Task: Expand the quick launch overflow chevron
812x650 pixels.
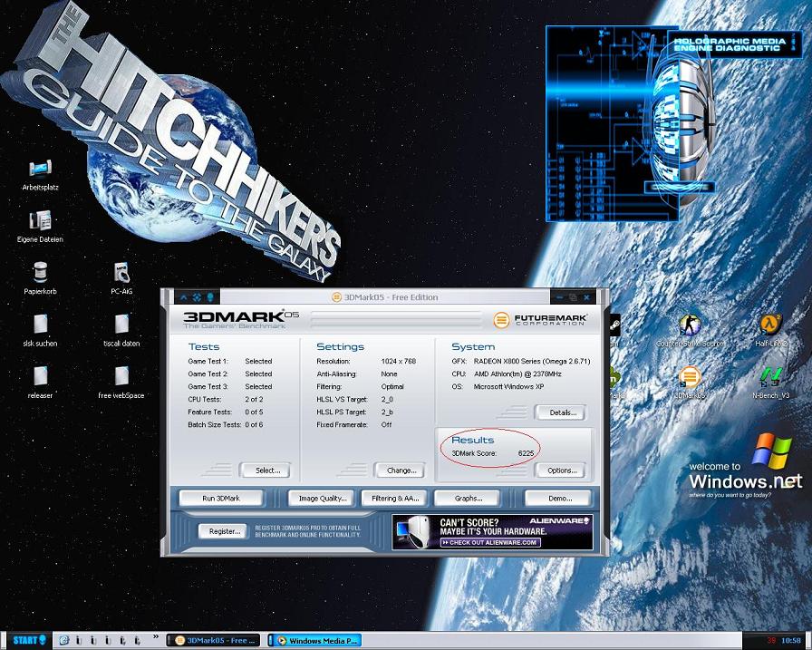Action: point(156,636)
